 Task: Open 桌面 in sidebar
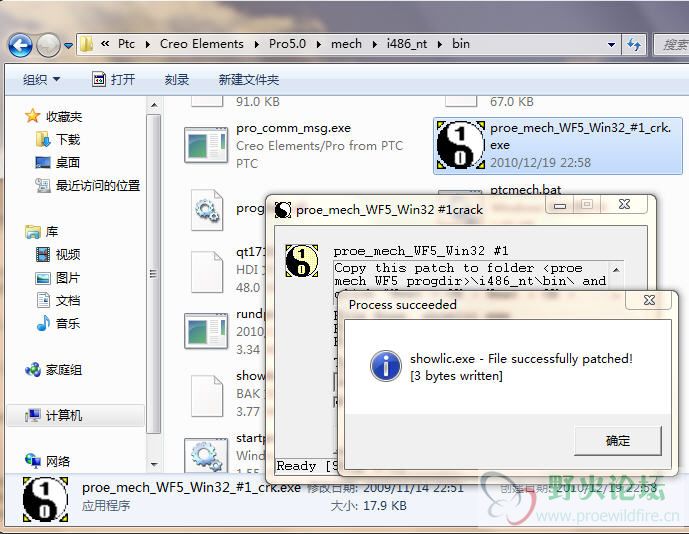pos(67,162)
